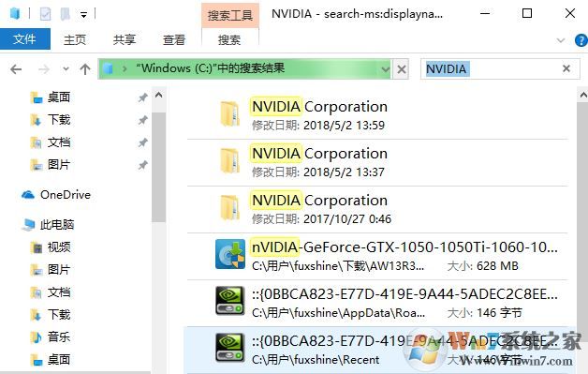Open the recent locations dropdown arrow
Viewport: 588px width, 374px height.
[x=66, y=69]
